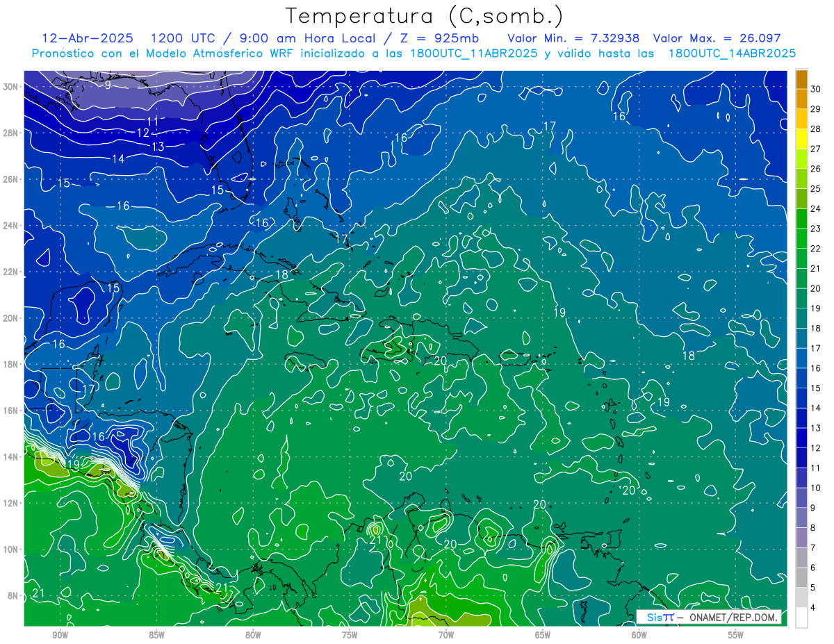Screen dimensions: 834x644
Task: Click the colorbar legend value 29
Action: click(816, 109)
